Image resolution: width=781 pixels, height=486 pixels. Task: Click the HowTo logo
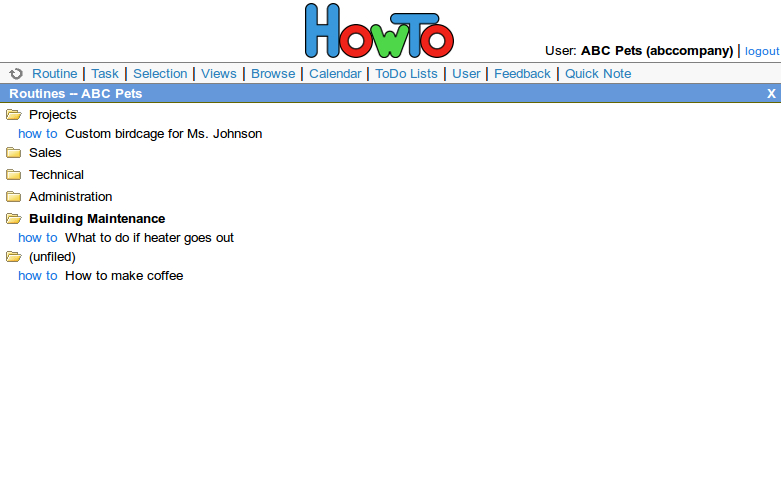click(379, 31)
